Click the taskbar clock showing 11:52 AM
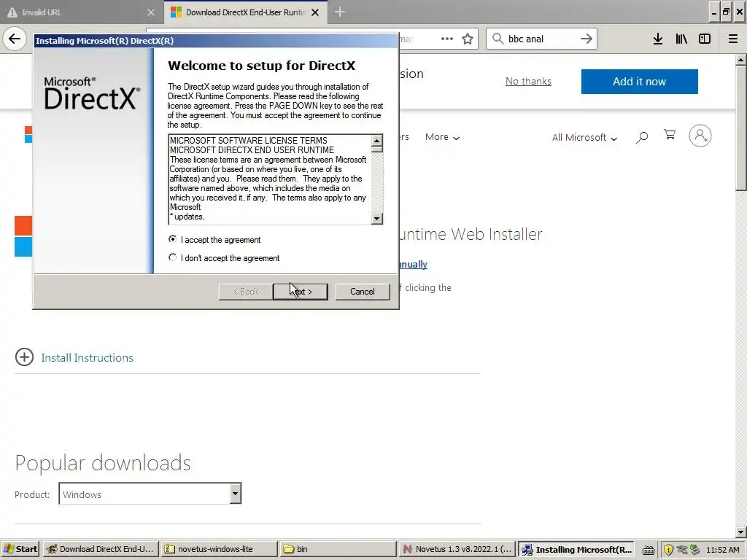The width and height of the screenshot is (747, 560). tap(723, 550)
